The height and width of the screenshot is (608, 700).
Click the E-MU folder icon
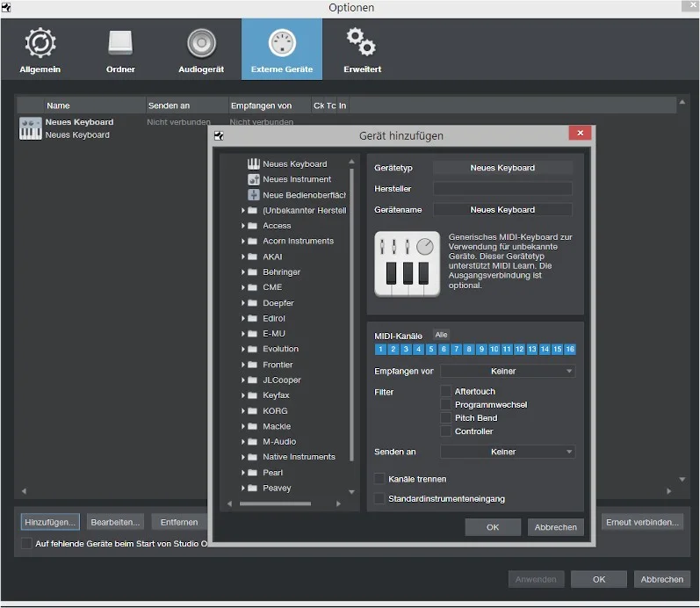tap(252, 333)
